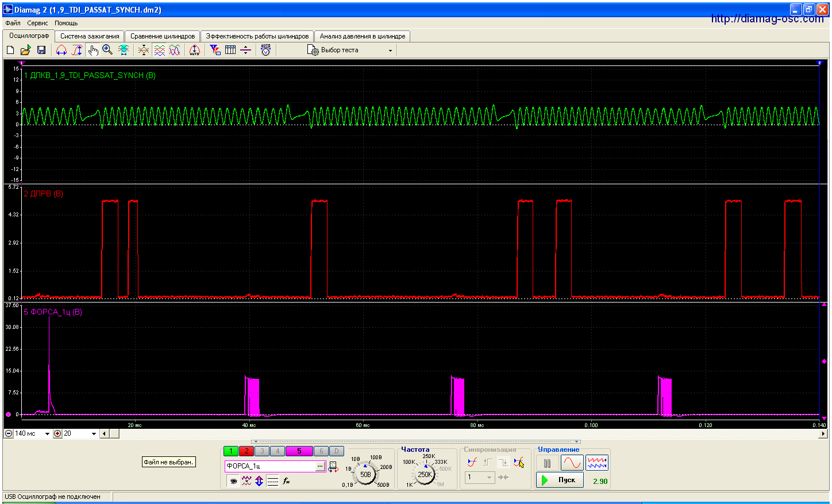Toggle the magenta channel 5 button
The height and width of the screenshot is (504, 832).
(299, 451)
